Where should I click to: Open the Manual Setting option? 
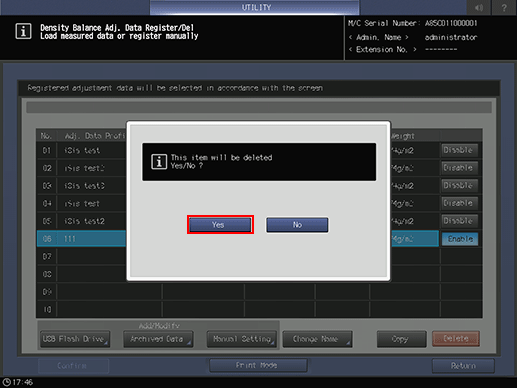(242, 339)
